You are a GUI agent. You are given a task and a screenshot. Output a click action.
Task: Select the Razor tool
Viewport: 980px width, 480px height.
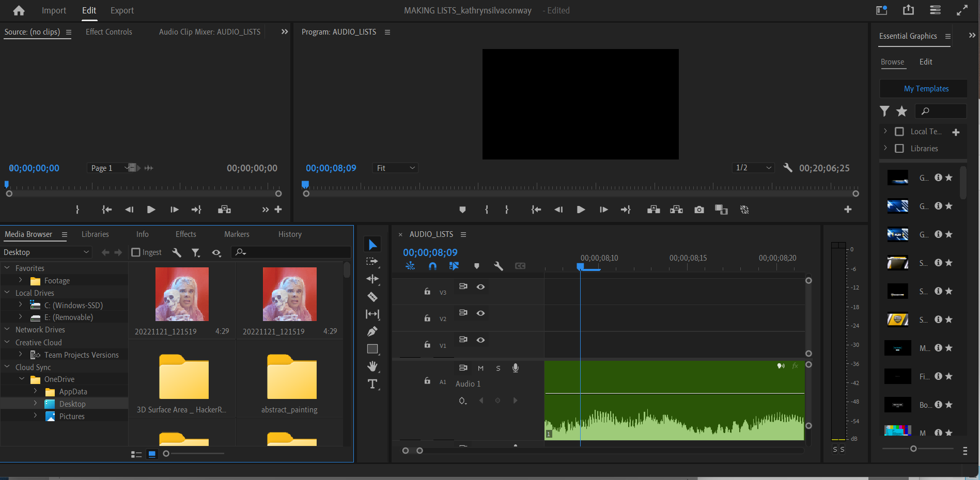pos(372,297)
